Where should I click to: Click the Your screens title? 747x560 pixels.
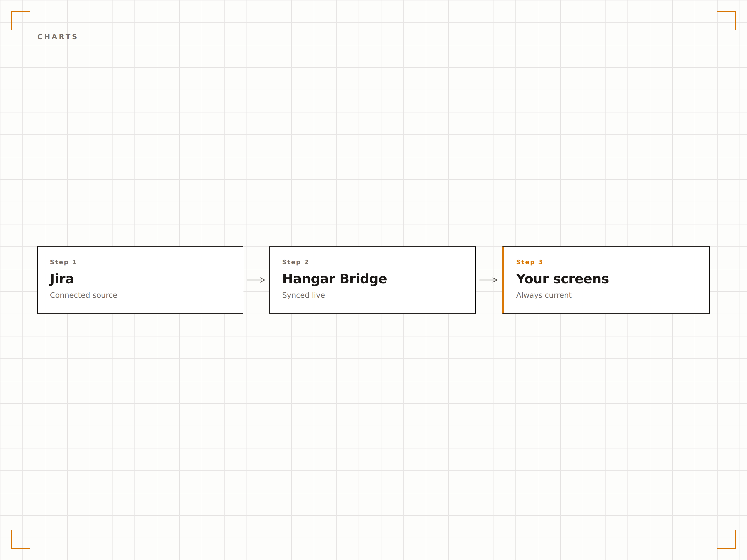562,279
